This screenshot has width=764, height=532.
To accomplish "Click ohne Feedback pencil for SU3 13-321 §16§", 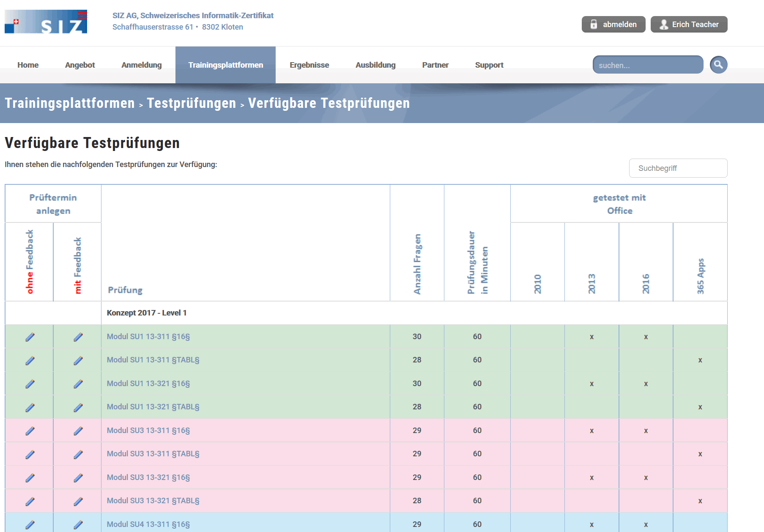I will tap(30, 478).
